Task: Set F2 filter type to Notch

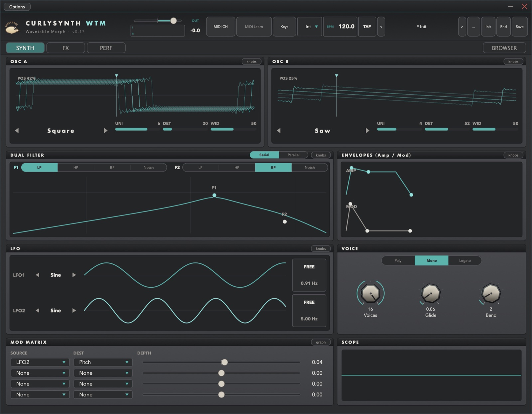Action: pyautogui.click(x=310, y=168)
